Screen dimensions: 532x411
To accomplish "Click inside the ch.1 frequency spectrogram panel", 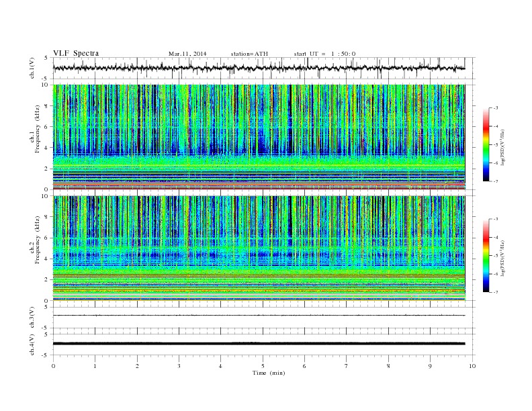I will [259, 137].
